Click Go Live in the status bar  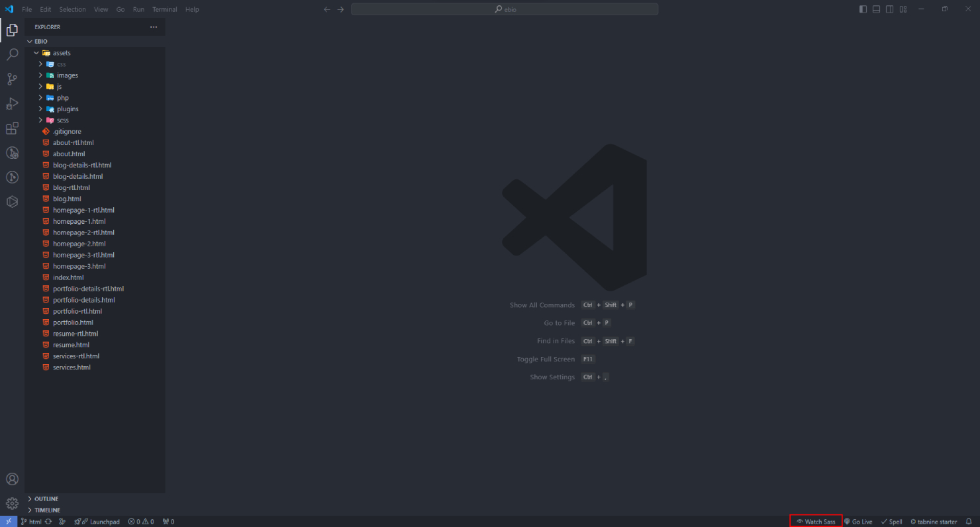point(858,522)
